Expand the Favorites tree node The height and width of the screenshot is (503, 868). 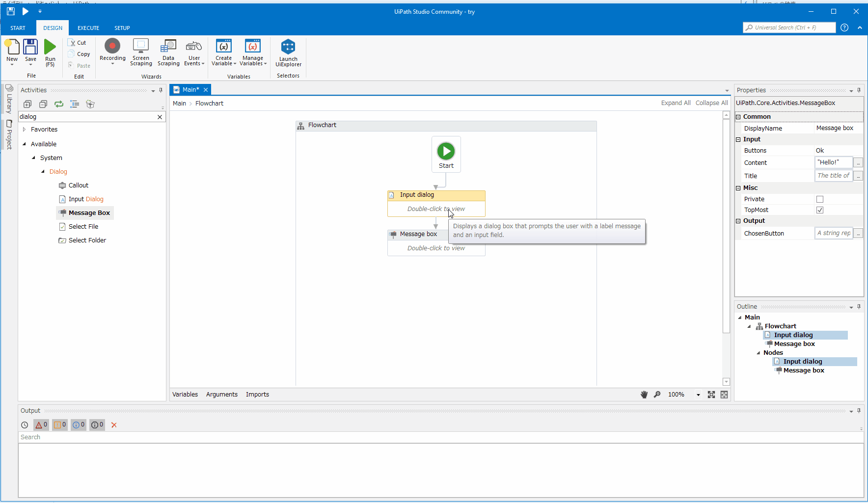pyautogui.click(x=24, y=130)
